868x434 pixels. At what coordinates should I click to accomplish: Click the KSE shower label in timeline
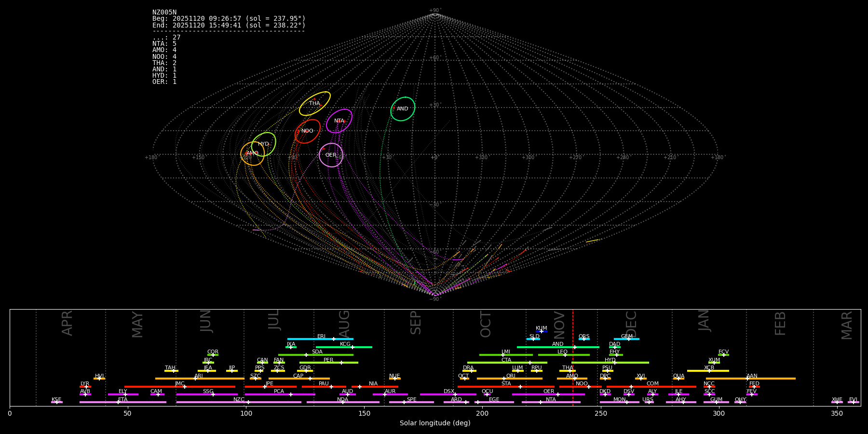tap(56, 400)
